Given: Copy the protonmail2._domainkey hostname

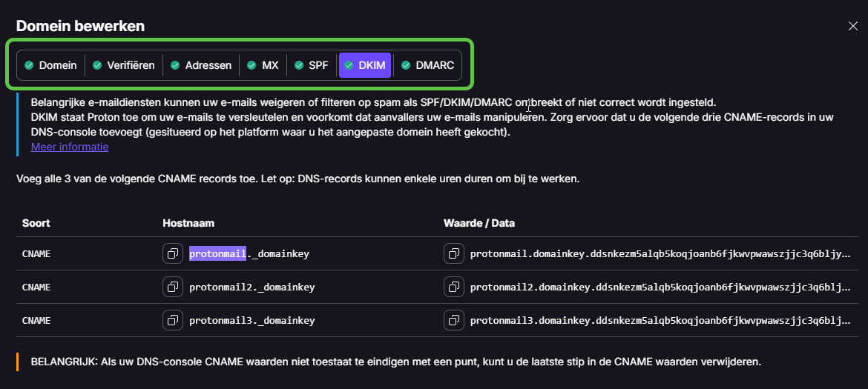Looking at the screenshot, I should coord(172,287).
